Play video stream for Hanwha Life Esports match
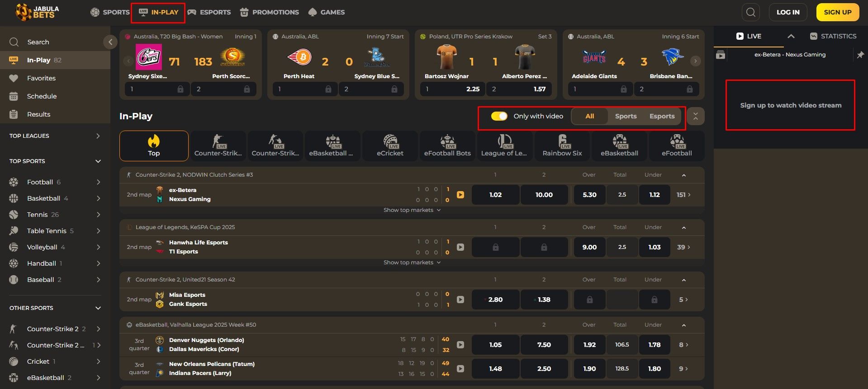Viewport: 868px width, 389px height. (x=460, y=247)
